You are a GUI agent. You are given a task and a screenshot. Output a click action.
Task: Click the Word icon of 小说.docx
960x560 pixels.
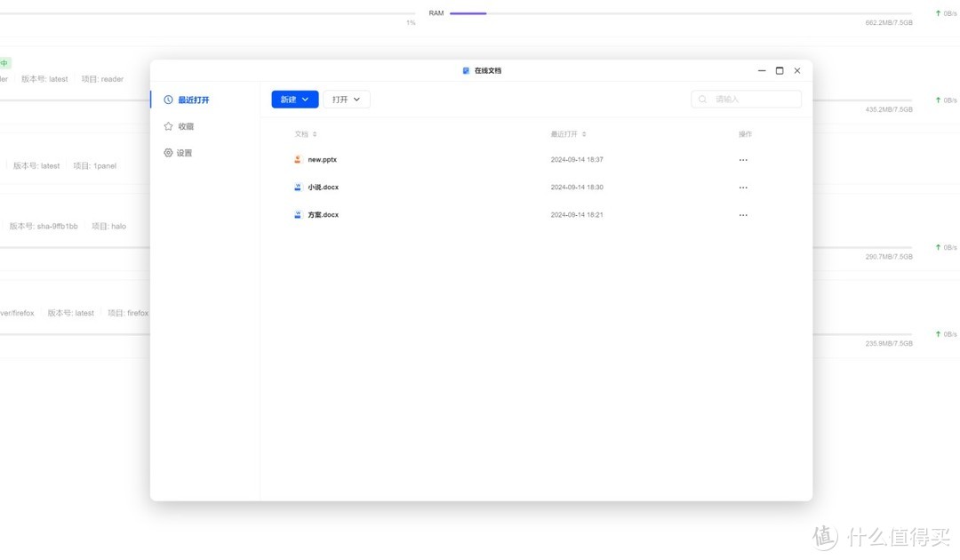[297, 187]
